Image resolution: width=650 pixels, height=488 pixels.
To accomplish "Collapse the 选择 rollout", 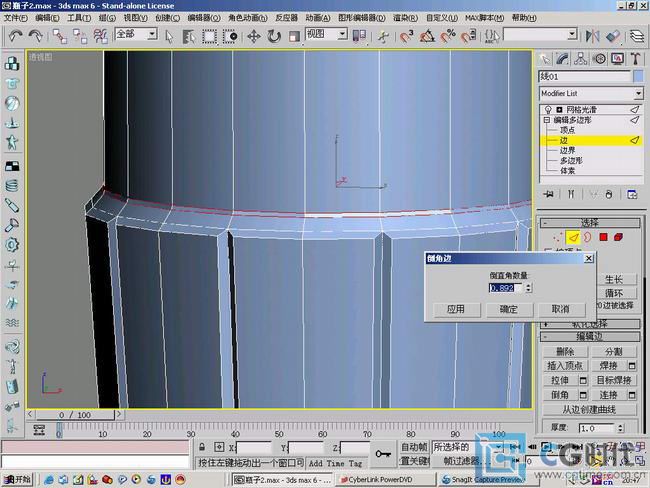I will [590, 223].
